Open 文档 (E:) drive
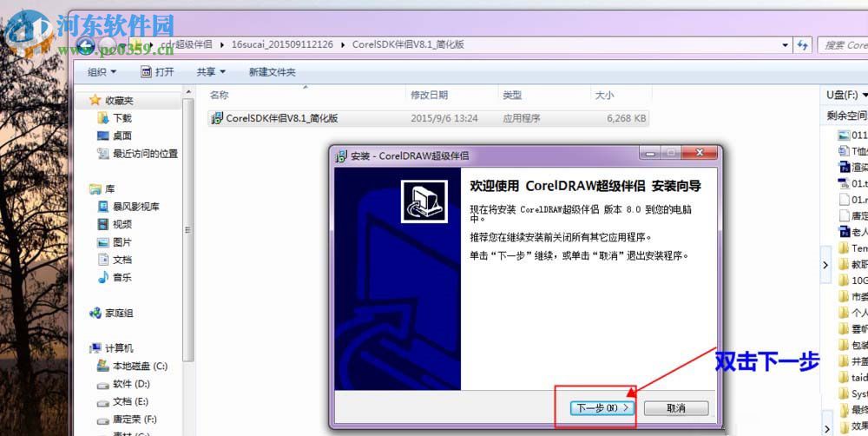The image size is (868, 436). pos(131,401)
